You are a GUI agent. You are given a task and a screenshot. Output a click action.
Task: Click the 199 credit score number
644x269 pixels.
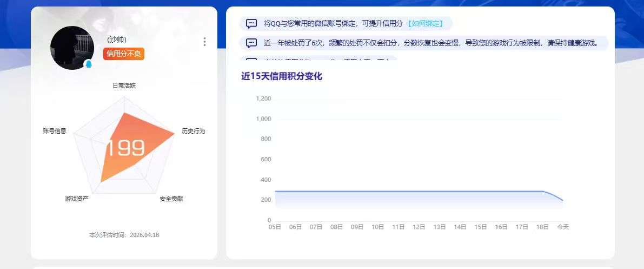(125, 148)
